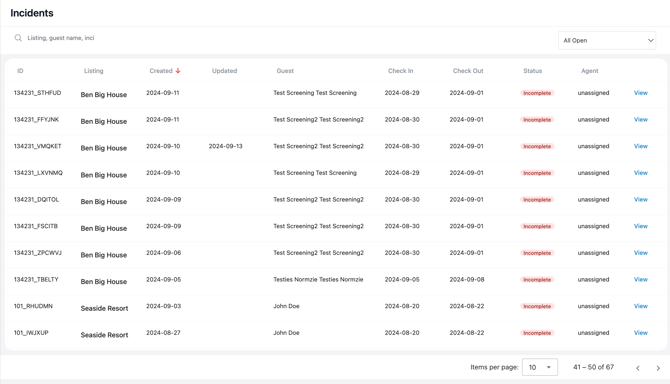Image resolution: width=670 pixels, height=384 pixels.
Task: Click ID cell 134231_ZPCWVJ
Action: coord(37,253)
